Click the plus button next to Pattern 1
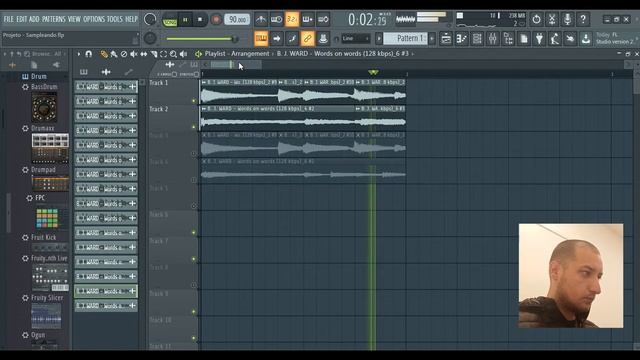The width and height of the screenshot is (640, 360). coord(432,39)
